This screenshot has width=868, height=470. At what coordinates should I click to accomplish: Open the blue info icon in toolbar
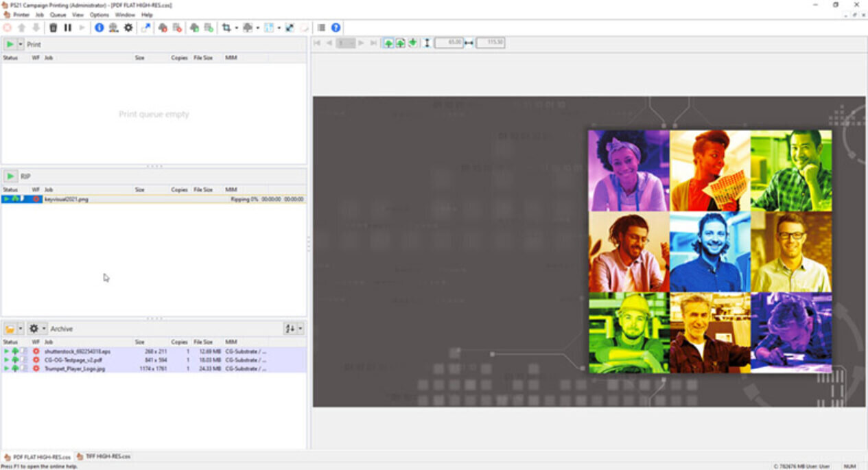[99, 28]
